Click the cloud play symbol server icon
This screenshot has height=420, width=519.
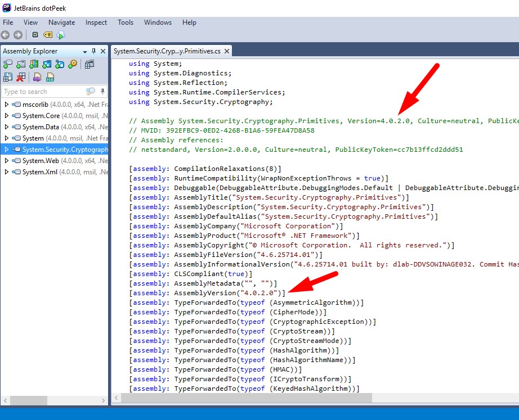pyautogui.click(x=61, y=35)
